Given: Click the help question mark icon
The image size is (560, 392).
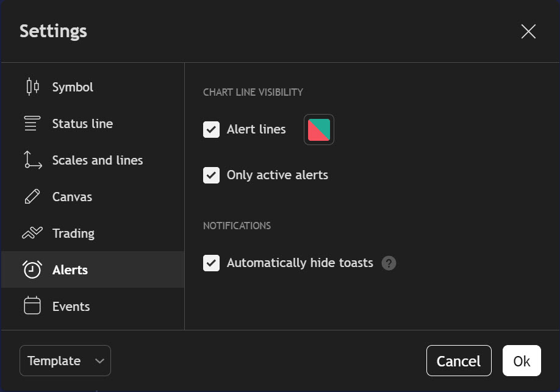Looking at the screenshot, I should [x=389, y=263].
